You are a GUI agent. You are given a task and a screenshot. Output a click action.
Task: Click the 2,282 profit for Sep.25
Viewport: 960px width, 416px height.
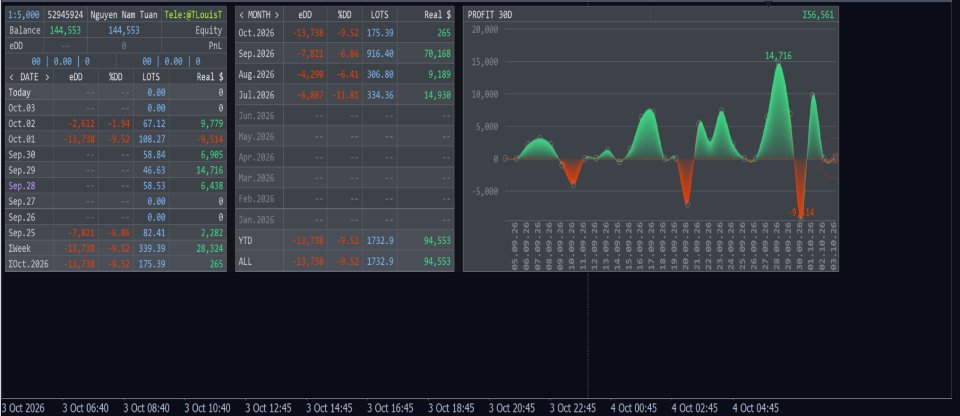(211, 233)
